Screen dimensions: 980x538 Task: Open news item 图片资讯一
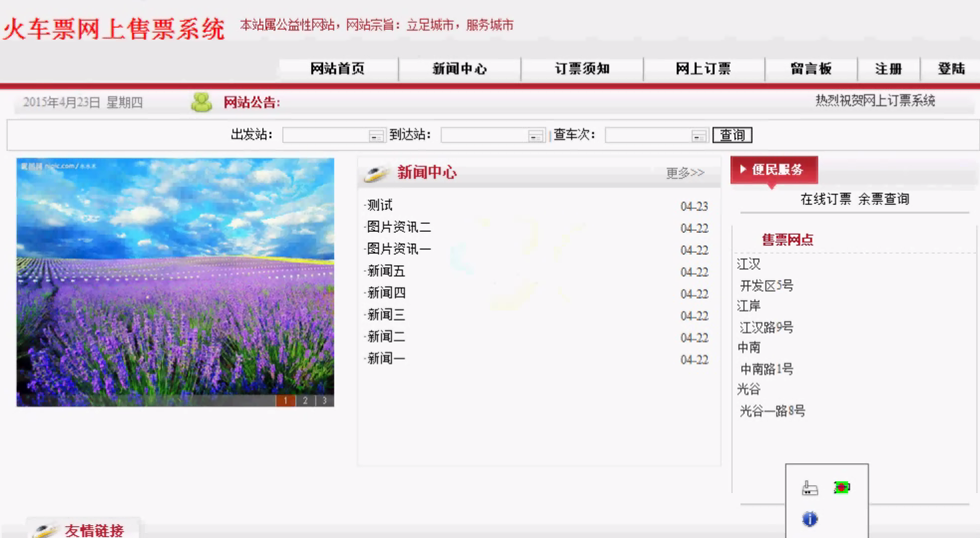[399, 249]
